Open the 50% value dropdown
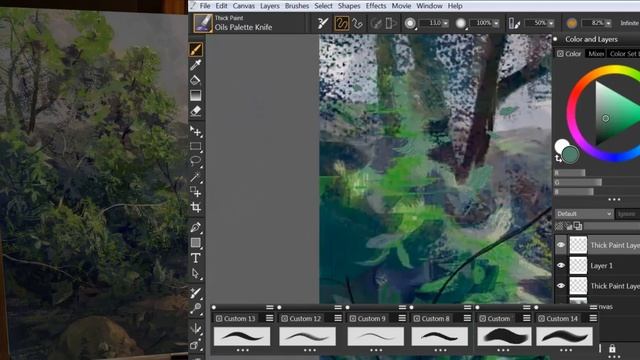This screenshot has width=640, height=360. [x=551, y=23]
